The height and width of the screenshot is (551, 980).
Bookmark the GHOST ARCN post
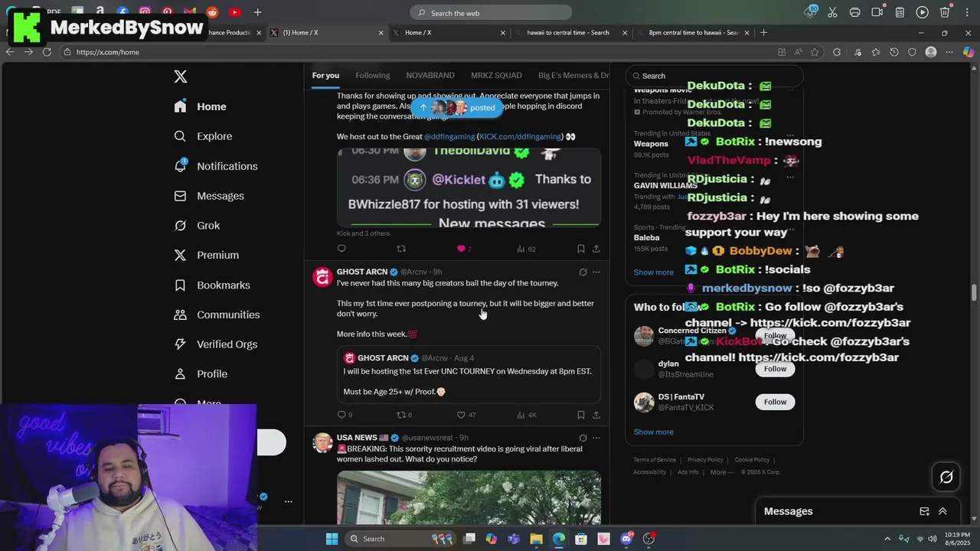click(581, 415)
